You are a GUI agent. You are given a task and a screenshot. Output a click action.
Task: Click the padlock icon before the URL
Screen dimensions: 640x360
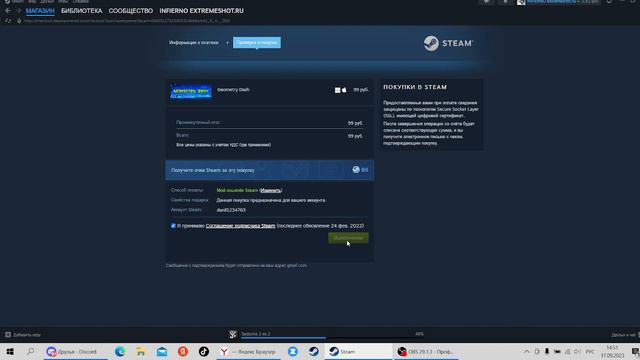click(x=19, y=20)
